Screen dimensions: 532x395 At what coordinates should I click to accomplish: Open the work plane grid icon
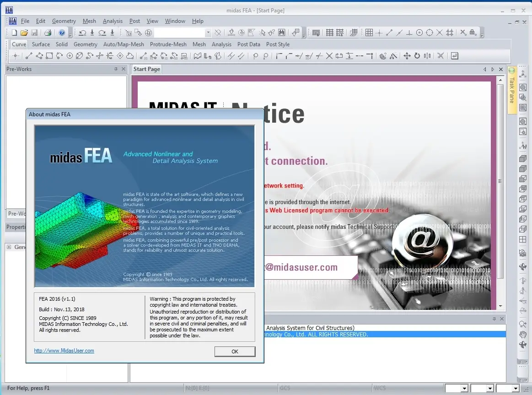click(354, 32)
